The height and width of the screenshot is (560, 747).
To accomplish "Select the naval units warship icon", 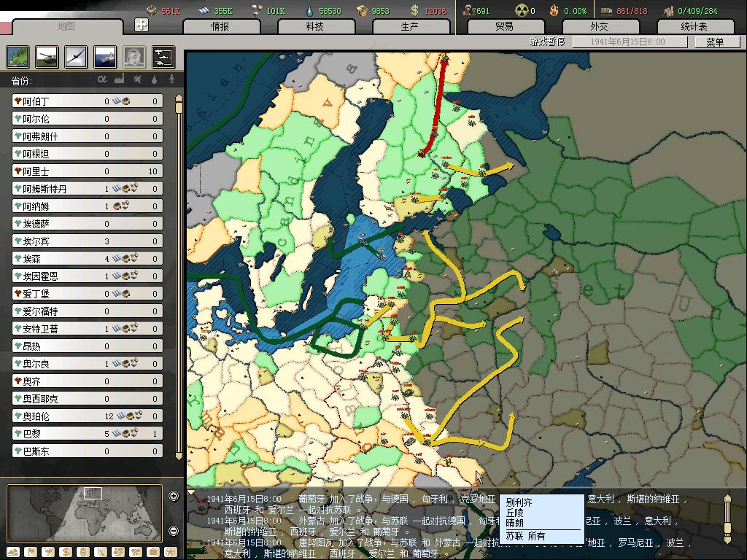I will click(105, 56).
